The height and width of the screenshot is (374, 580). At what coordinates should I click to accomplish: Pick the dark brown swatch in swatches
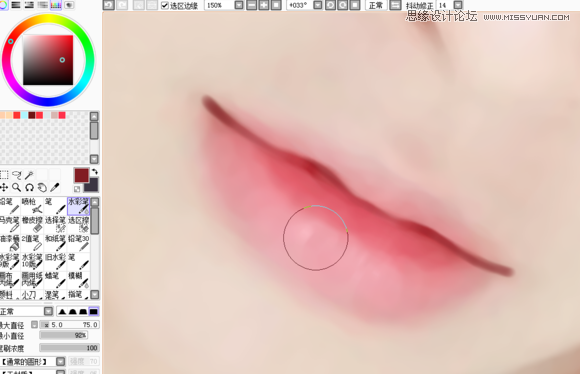coord(32,115)
